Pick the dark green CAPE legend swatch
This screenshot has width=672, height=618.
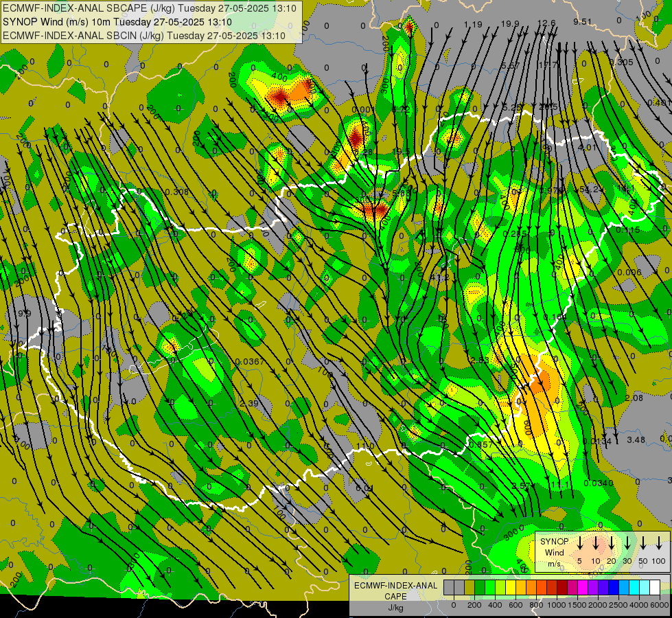tap(480, 588)
